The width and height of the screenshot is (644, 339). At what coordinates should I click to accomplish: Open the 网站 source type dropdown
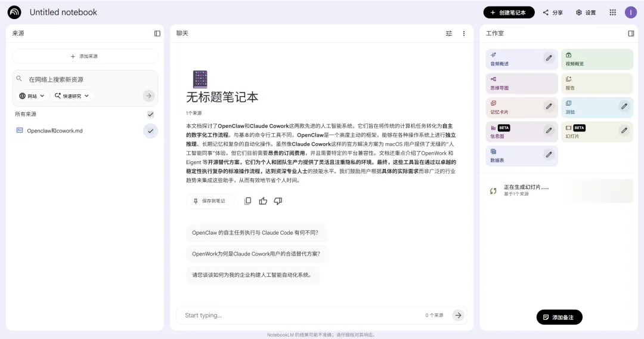(x=32, y=95)
